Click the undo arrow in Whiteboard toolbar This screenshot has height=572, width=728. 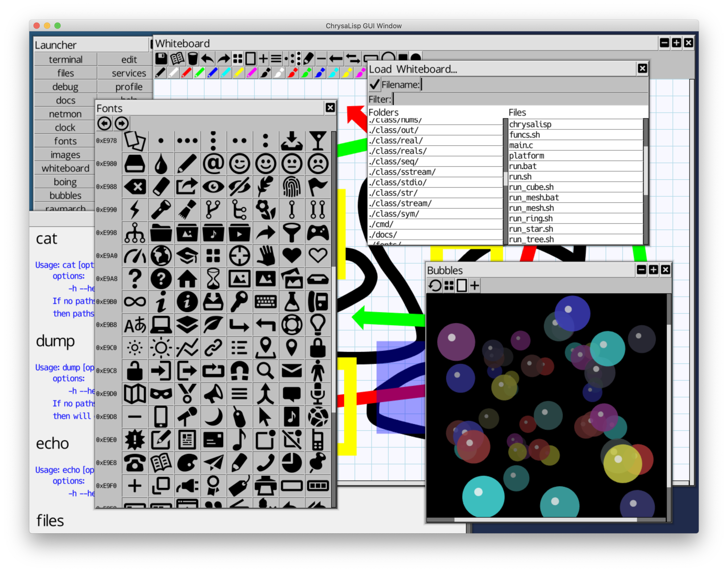(x=208, y=59)
